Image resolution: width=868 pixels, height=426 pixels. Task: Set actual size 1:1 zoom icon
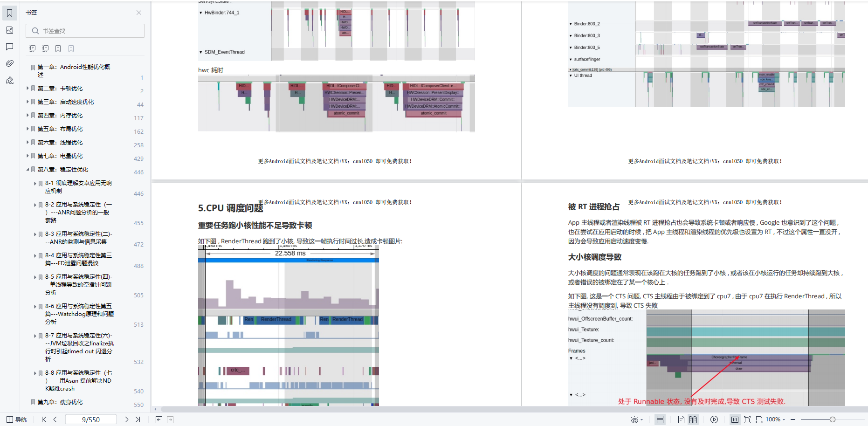[735, 419]
